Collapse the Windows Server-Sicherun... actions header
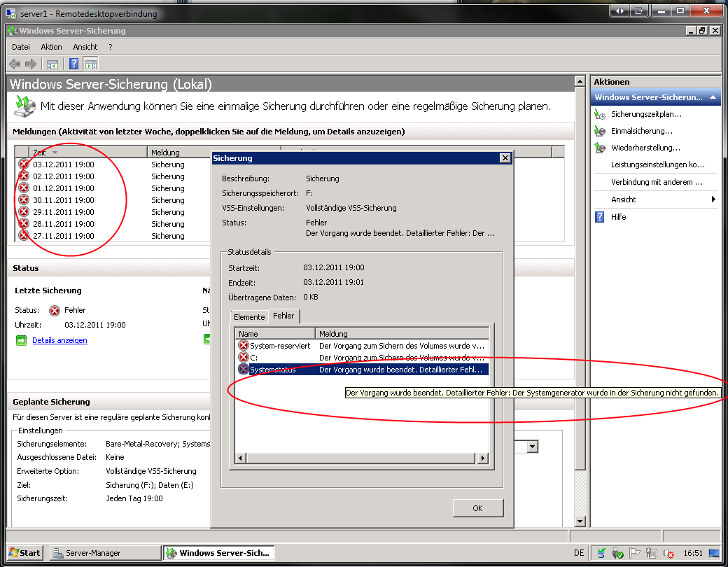Screen dimensions: 728x567 click(713, 97)
